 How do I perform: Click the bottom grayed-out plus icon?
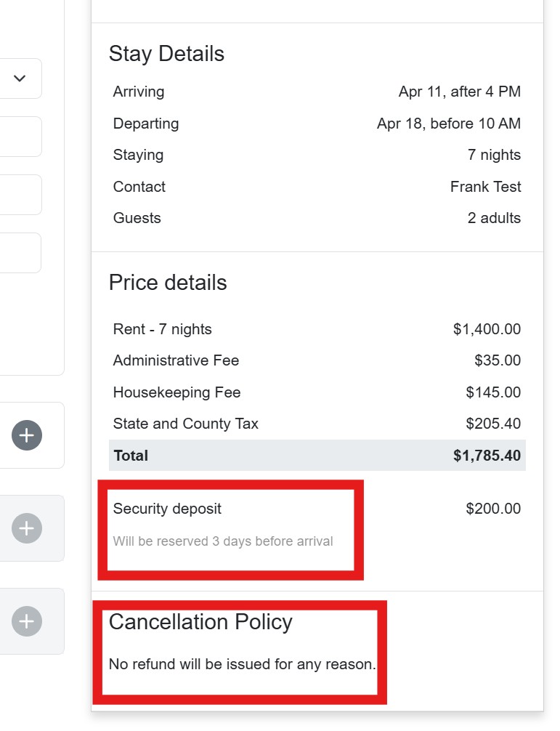coord(27,621)
